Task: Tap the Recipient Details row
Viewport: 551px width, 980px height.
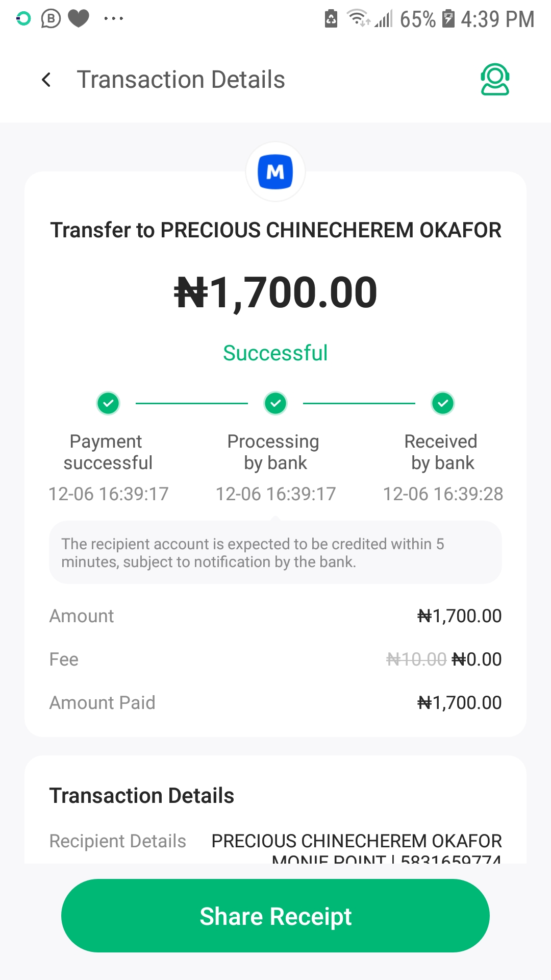Action: pyautogui.click(x=275, y=841)
